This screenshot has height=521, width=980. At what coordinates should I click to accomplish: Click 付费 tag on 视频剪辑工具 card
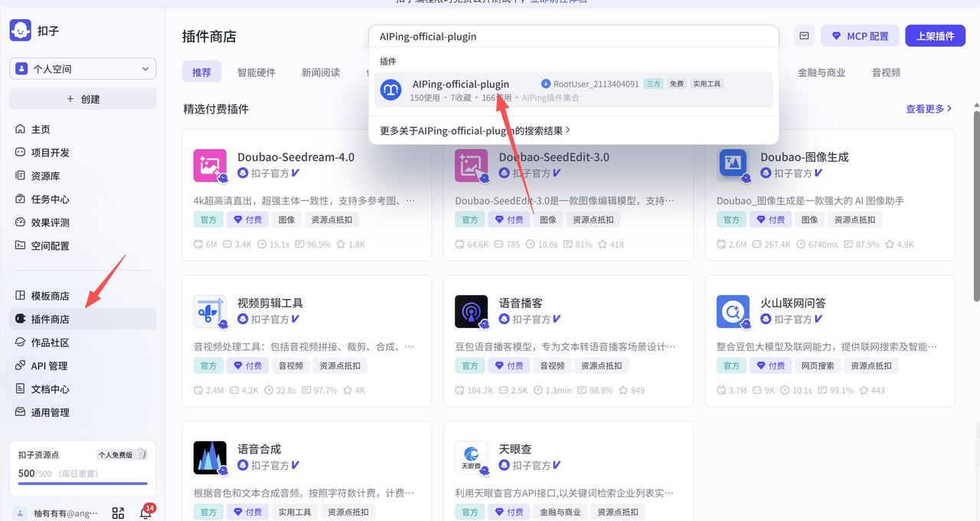coord(247,365)
